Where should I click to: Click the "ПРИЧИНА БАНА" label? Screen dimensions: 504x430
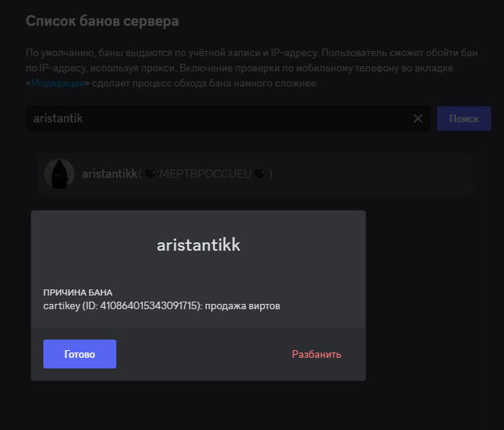pyautogui.click(x=78, y=292)
